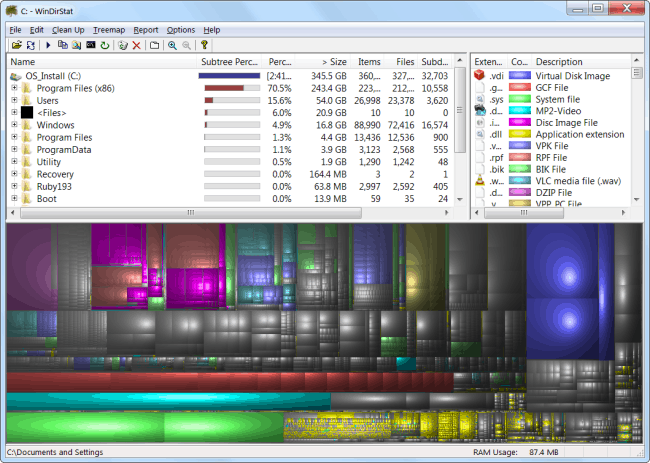Click the VPK File description entry
The height and width of the screenshot is (463, 650).
pyautogui.click(x=552, y=146)
